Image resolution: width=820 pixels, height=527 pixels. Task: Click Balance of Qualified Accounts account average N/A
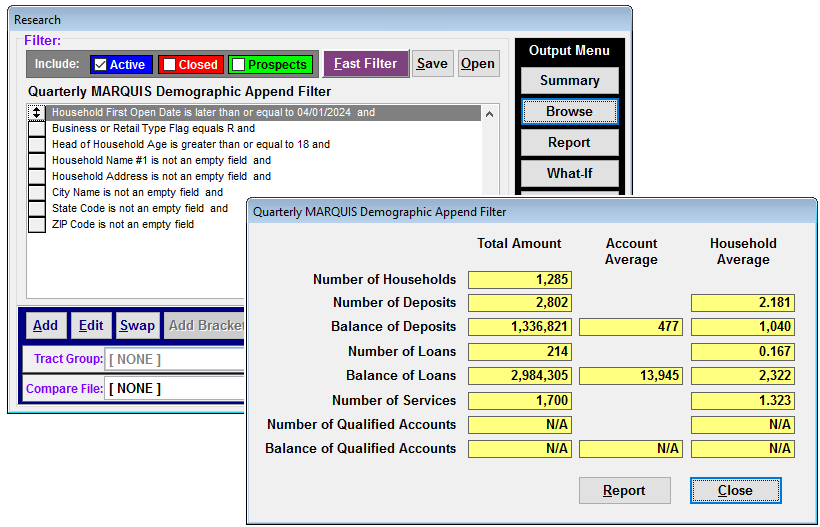(631, 449)
